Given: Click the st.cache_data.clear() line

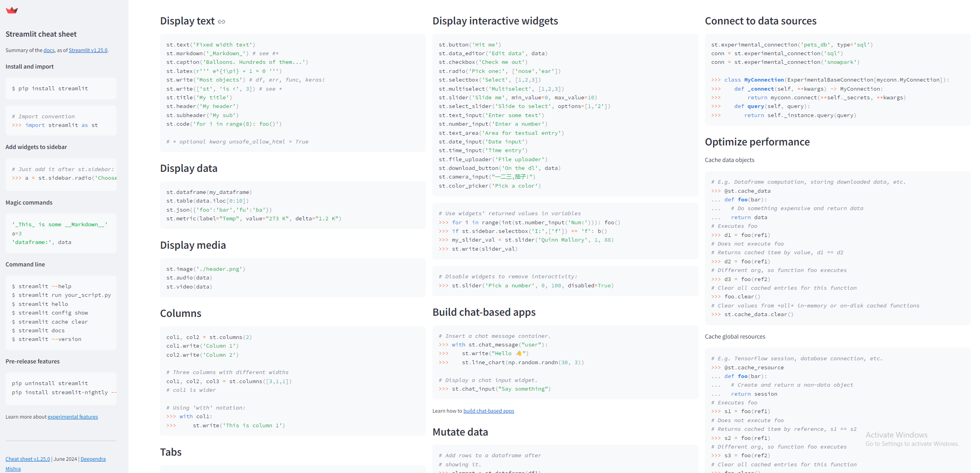Looking at the screenshot, I should (752, 315).
